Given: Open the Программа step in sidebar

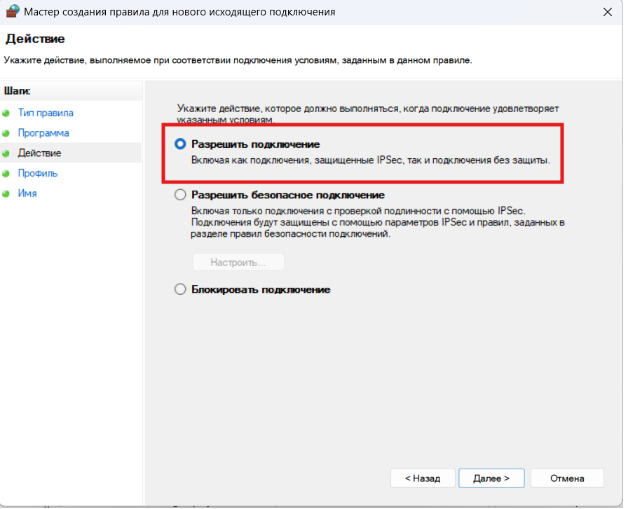Looking at the screenshot, I should click(x=43, y=133).
